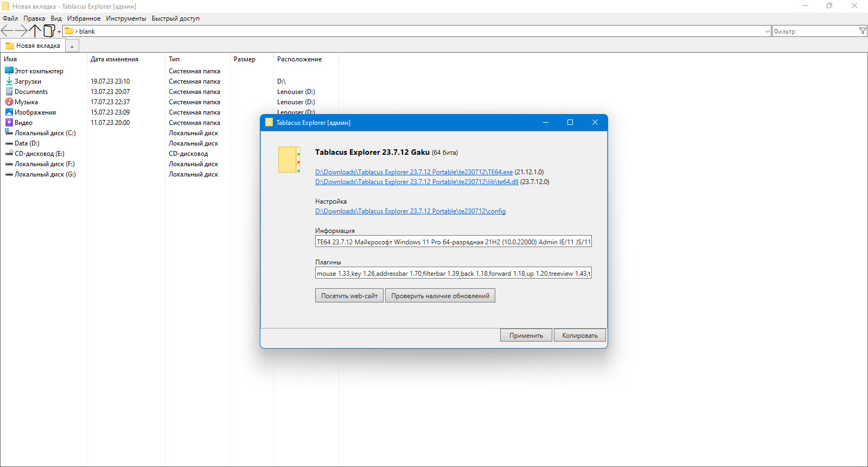Open the te64.dll path link
The width and height of the screenshot is (868, 467).
pos(417,182)
